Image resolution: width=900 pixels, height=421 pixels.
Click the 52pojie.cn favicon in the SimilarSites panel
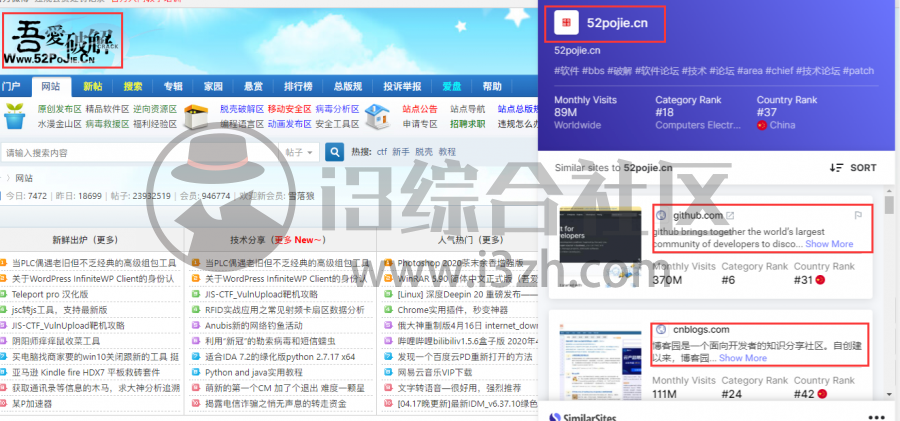(x=566, y=22)
